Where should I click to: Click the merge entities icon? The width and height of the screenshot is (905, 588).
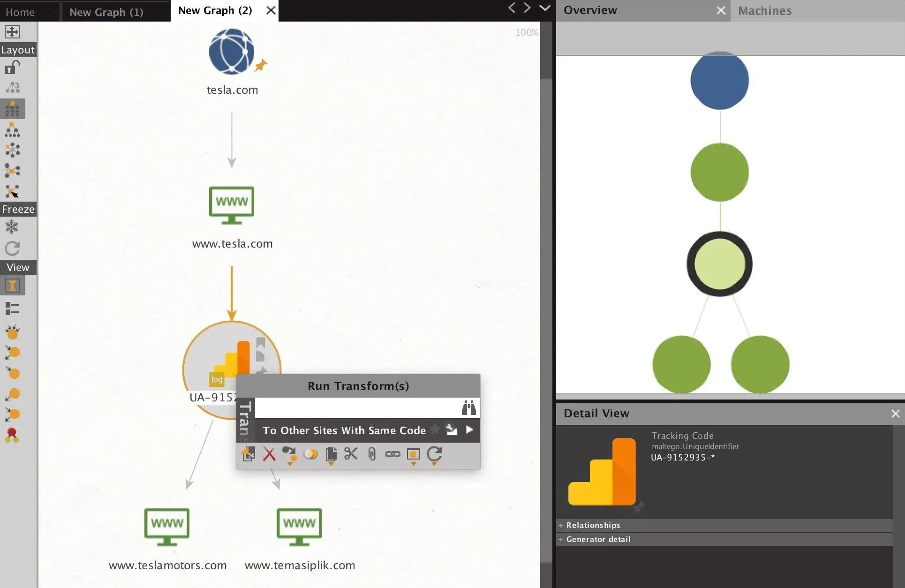(x=311, y=454)
